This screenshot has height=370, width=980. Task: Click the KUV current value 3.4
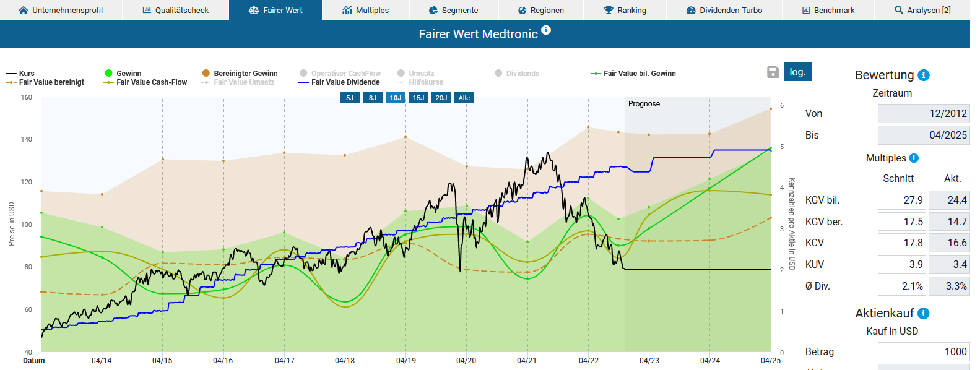pyautogui.click(x=949, y=264)
